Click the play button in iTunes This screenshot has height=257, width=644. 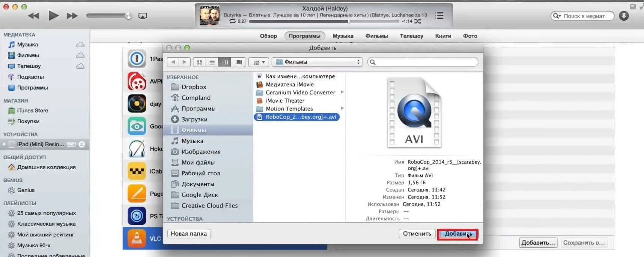click(x=53, y=16)
